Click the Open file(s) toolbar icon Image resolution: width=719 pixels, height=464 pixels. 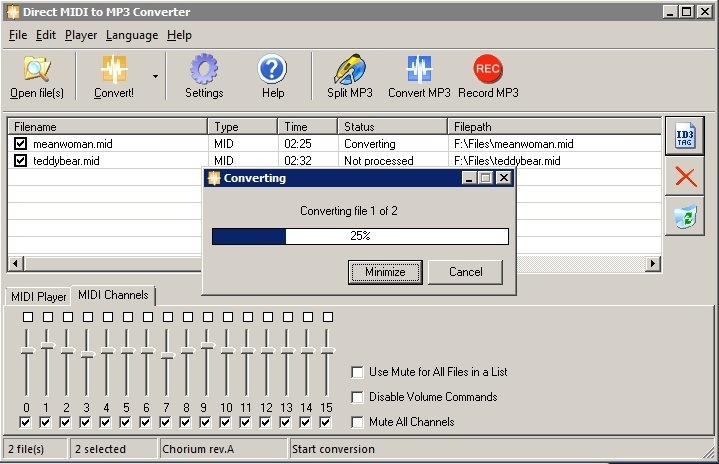(x=37, y=70)
